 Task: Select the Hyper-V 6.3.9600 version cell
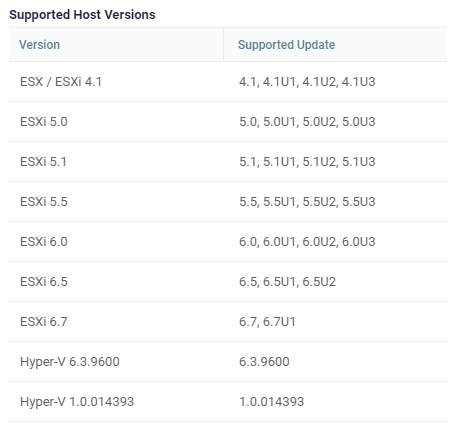point(70,362)
